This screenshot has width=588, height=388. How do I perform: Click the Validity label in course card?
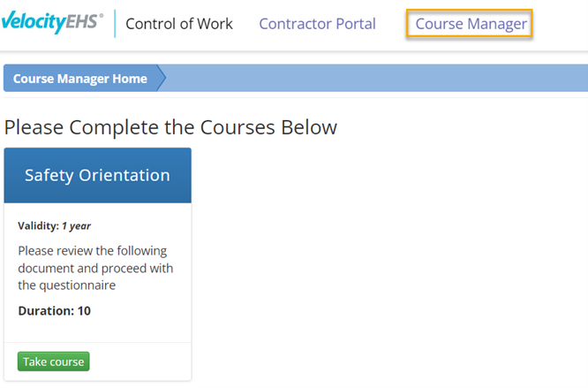coord(38,226)
